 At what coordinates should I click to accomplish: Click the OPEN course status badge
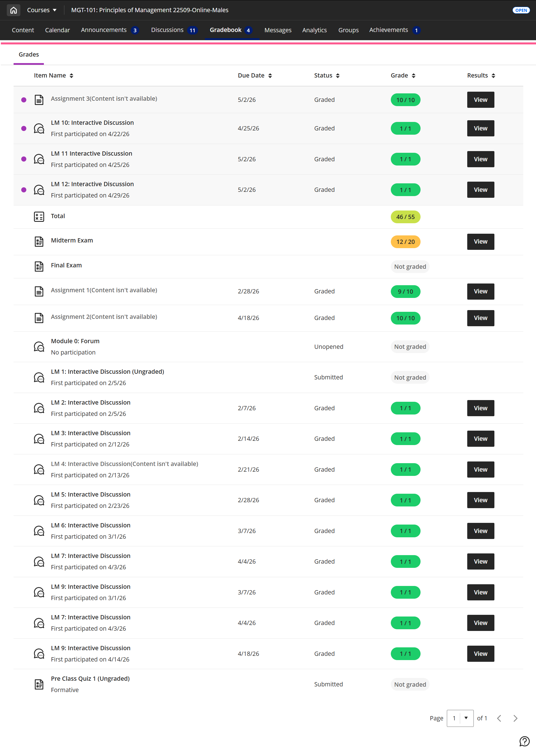521,10
